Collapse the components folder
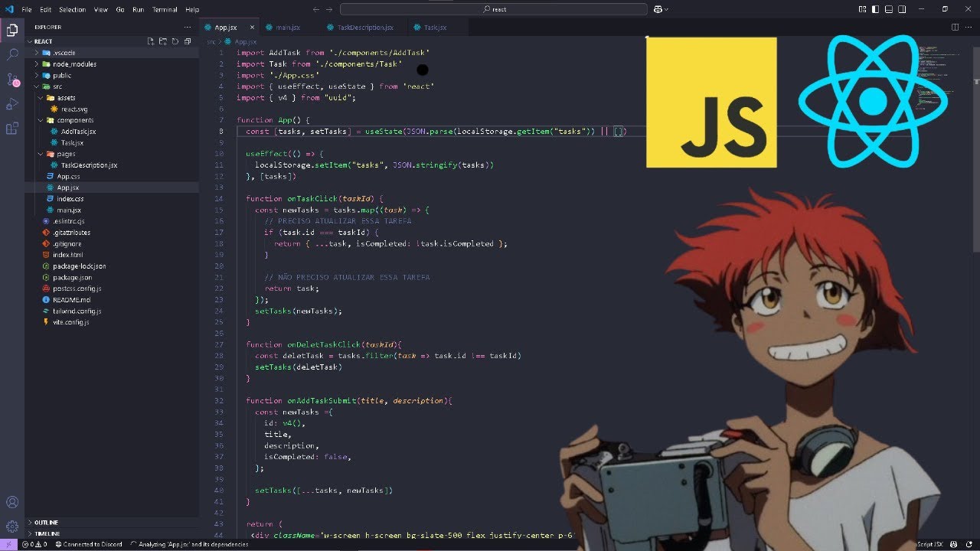 point(41,120)
